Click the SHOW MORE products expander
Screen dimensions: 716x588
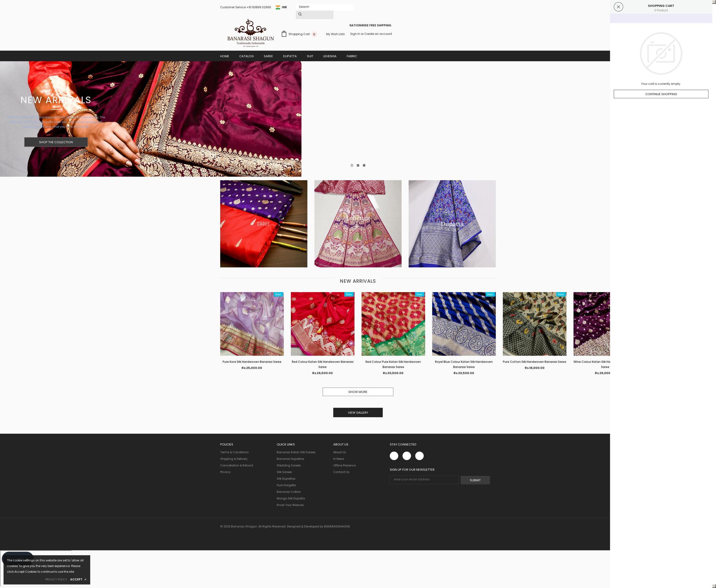[357, 391]
